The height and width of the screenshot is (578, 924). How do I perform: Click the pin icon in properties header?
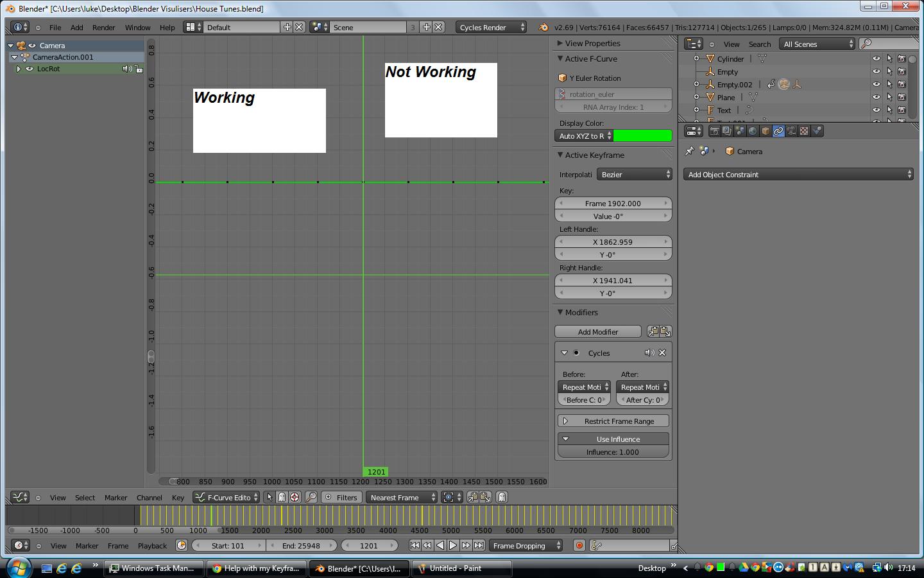[x=690, y=152]
